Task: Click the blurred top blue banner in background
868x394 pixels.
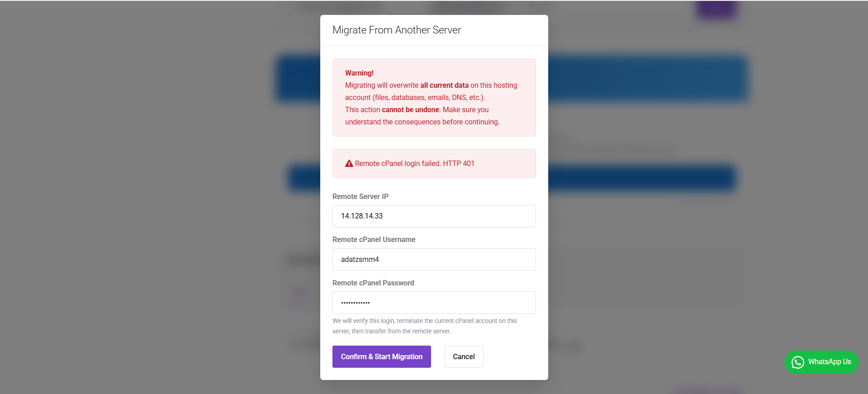Action: 647,79
